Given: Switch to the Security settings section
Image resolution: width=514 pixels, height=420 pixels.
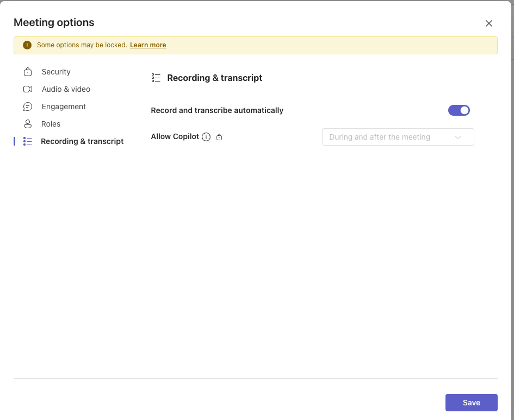Looking at the screenshot, I should (55, 71).
